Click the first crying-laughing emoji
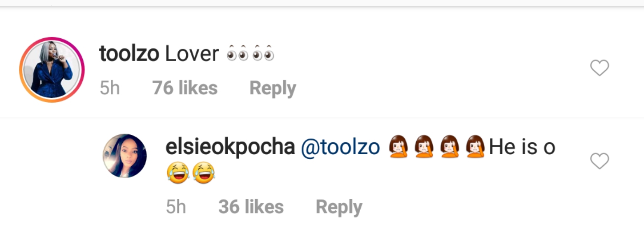 (x=178, y=173)
